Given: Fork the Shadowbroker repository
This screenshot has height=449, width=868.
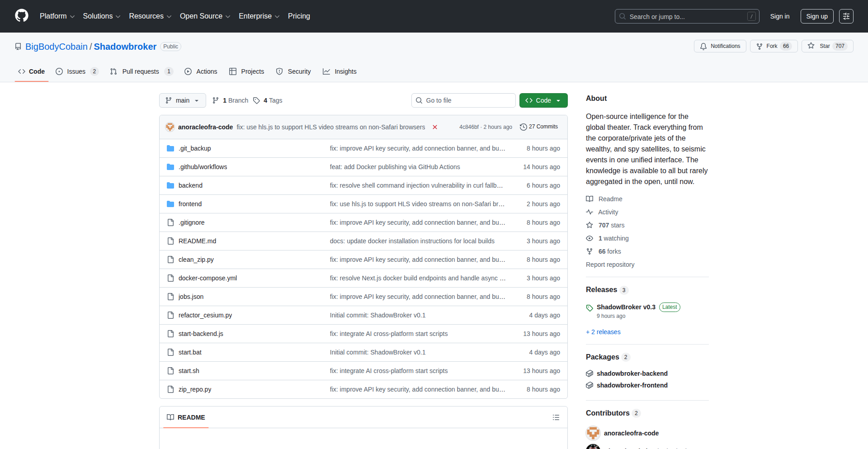Looking at the screenshot, I should tap(773, 46).
